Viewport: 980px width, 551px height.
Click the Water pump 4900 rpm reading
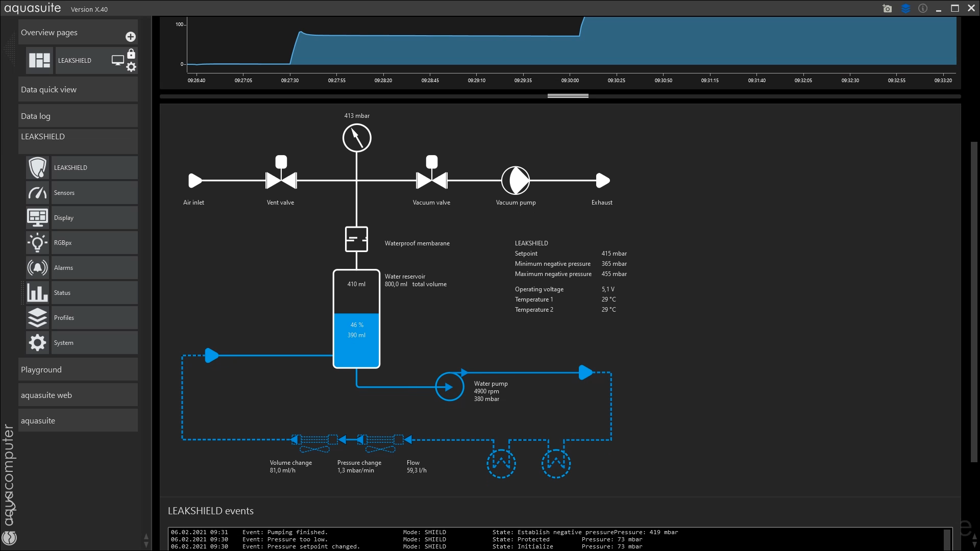pyautogui.click(x=486, y=391)
